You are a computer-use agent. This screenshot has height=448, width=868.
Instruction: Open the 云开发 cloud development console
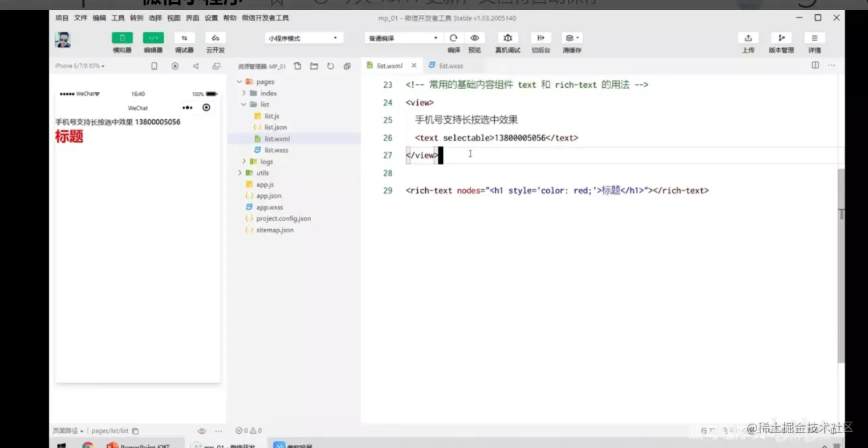216,38
